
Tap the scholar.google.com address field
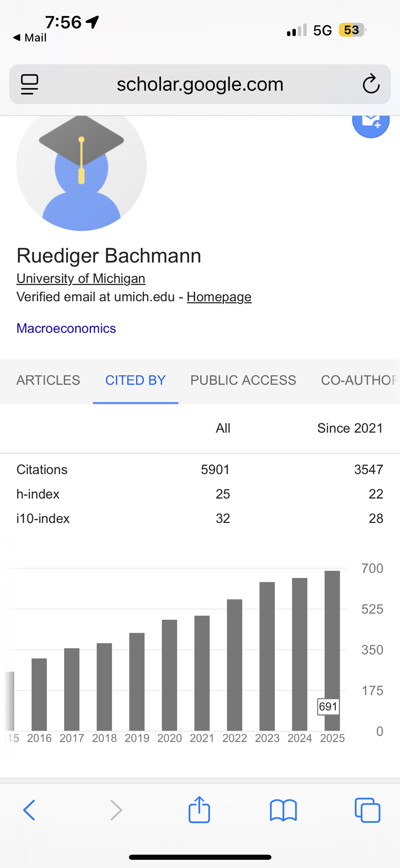coord(200,84)
